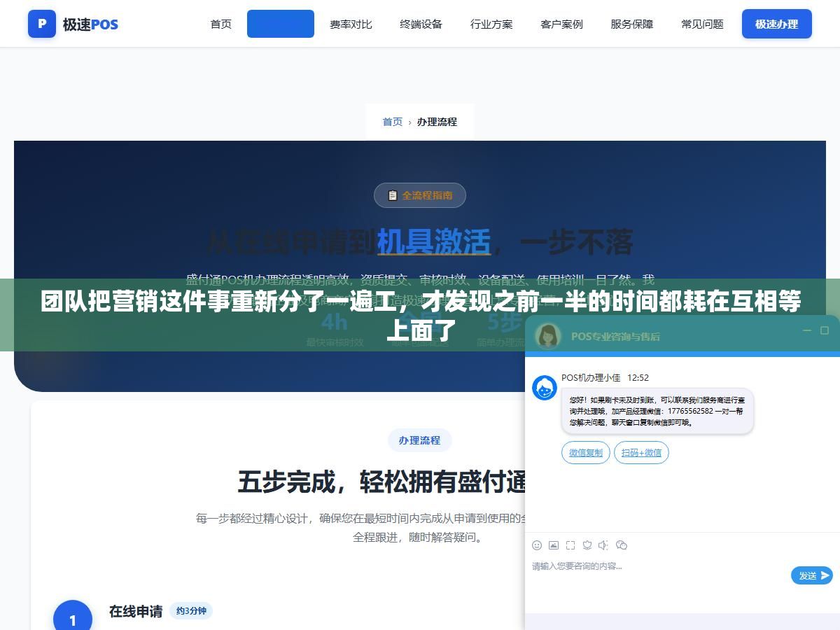Image resolution: width=840 pixels, height=630 pixels.
Task: Go to the 首页 nav item
Action: [x=221, y=24]
